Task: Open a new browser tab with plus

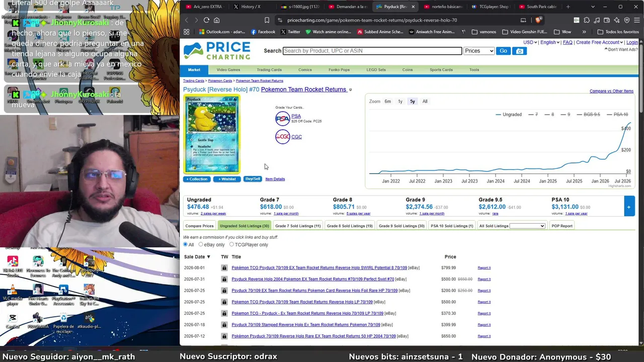Action: click(568, 7)
